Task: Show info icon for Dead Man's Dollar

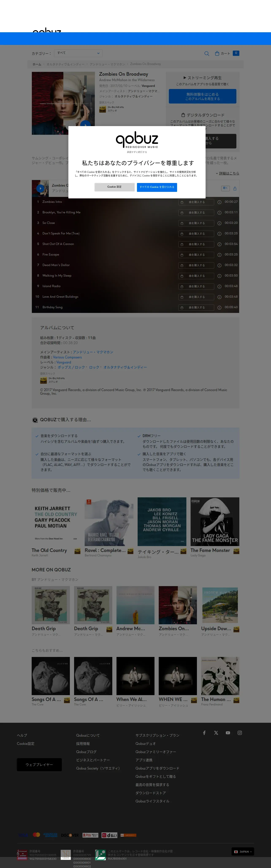Action: click(219, 265)
